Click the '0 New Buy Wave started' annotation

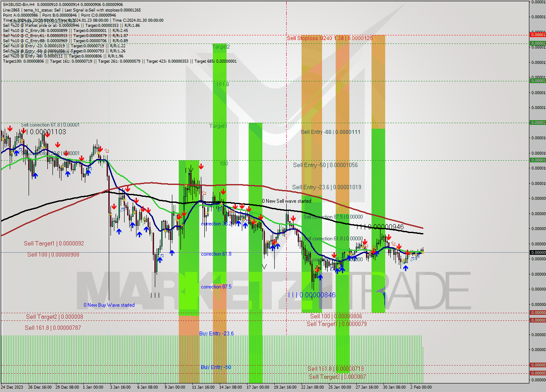click(x=109, y=305)
